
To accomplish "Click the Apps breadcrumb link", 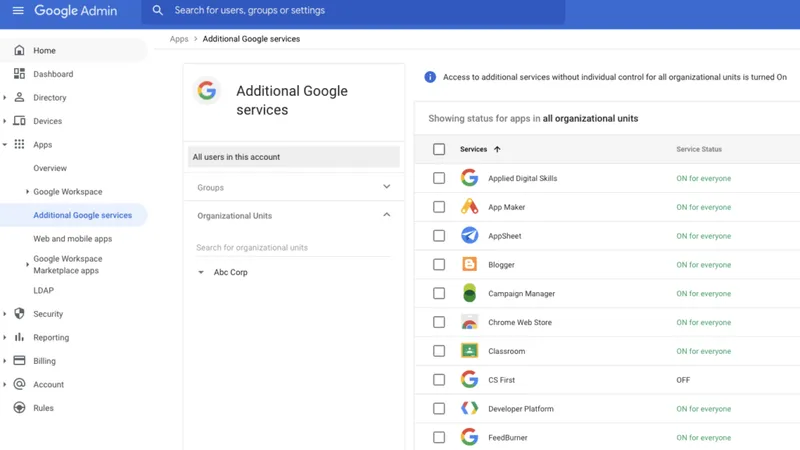I will [x=179, y=39].
